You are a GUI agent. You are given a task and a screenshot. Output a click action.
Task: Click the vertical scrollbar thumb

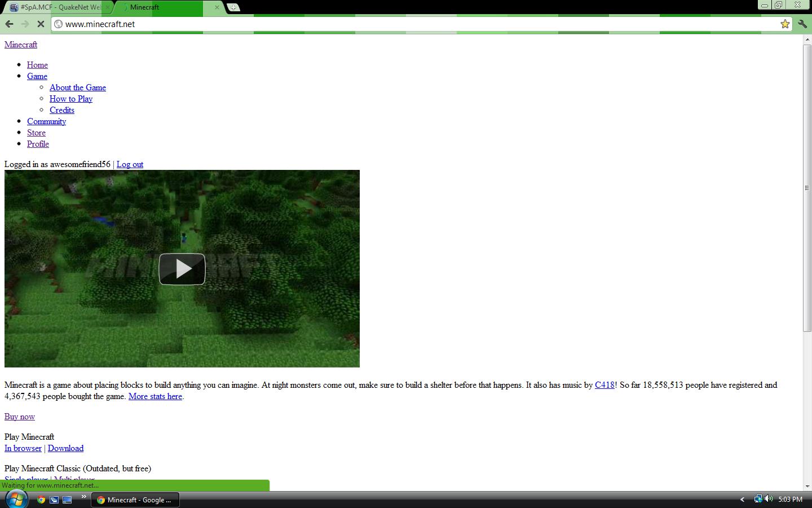coord(807,188)
